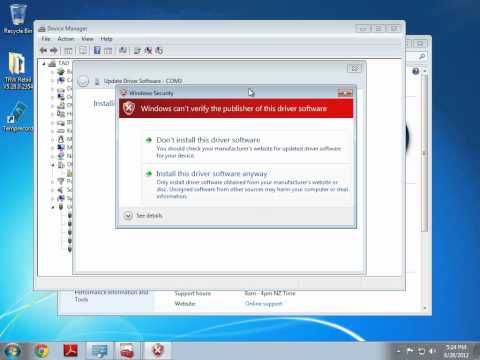Open Recycle Bin on the desktop
Screen dimensions: 480x360
pyautogui.click(x=17, y=19)
